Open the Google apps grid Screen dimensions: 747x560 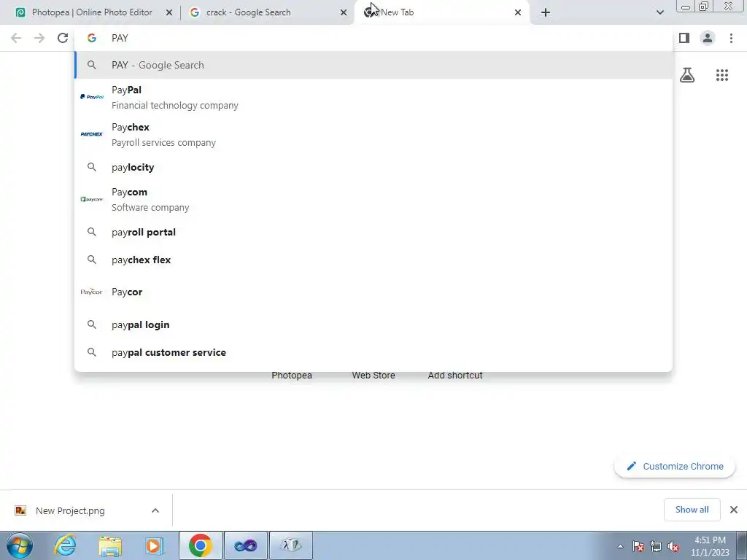point(721,75)
